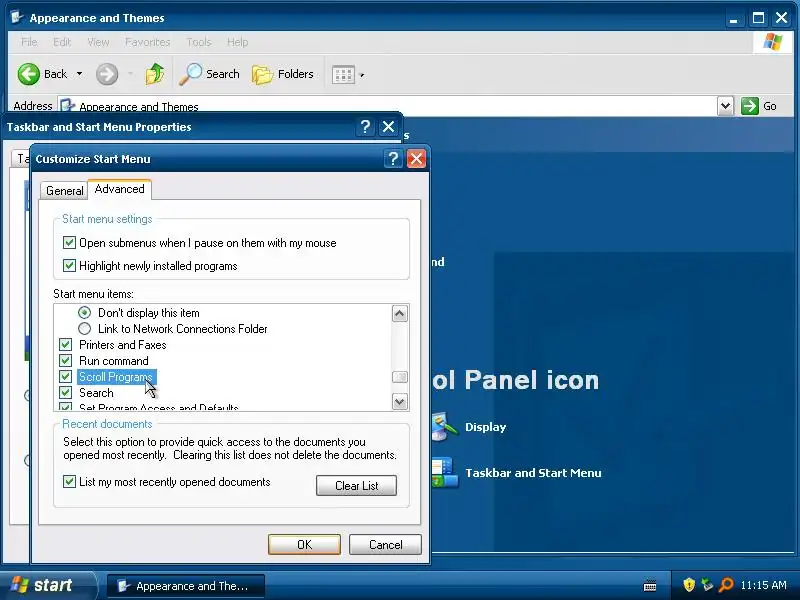Image resolution: width=800 pixels, height=600 pixels.
Task: Open the Tools menu
Action: [198, 42]
